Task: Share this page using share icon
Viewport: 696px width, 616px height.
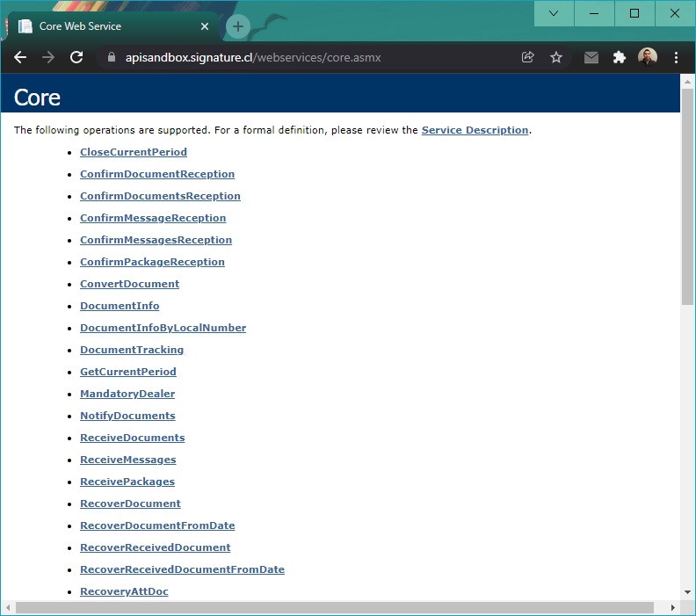Action: (x=527, y=57)
